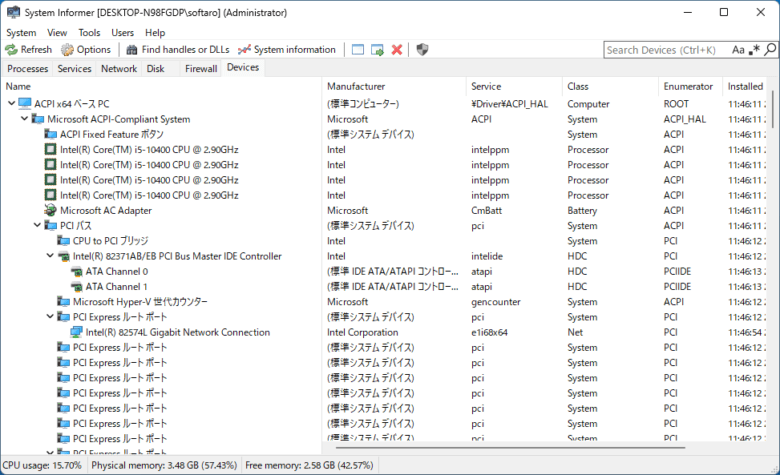Click the intelide service cell
780x475 pixels.
click(487, 256)
